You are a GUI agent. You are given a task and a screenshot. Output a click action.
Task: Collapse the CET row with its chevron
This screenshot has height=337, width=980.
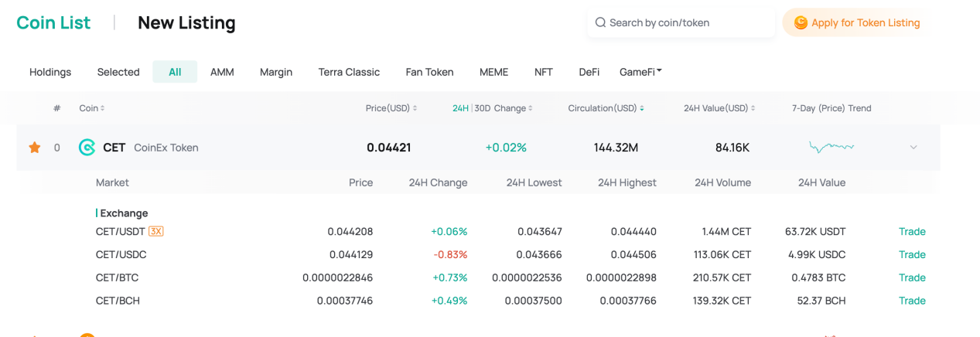click(x=913, y=147)
